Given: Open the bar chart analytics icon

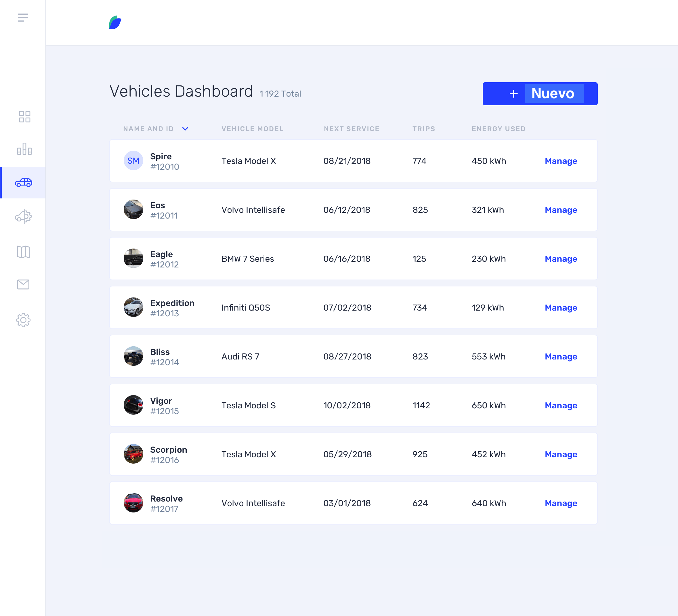Looking at the screenshot, I should [x=24, y=149].
